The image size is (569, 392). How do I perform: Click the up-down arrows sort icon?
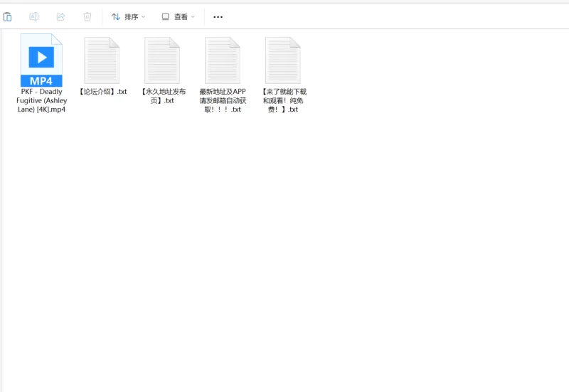[116, 16]
